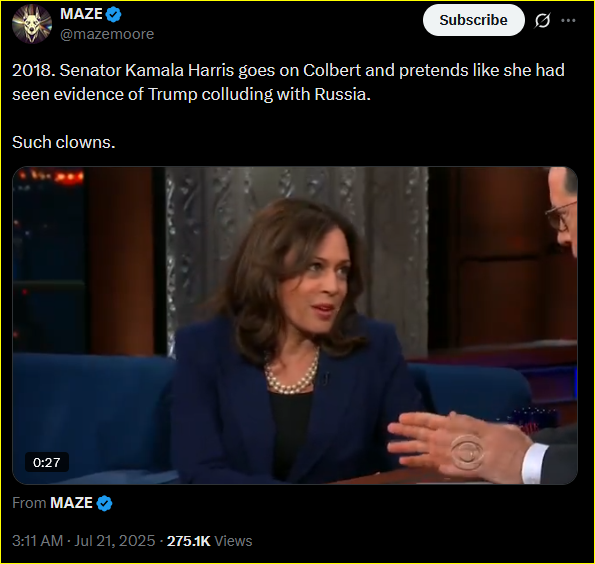Viewport: 595px width, 564px height.
Task: Open the "From MAZE" source link
Action: coord(71,503)
